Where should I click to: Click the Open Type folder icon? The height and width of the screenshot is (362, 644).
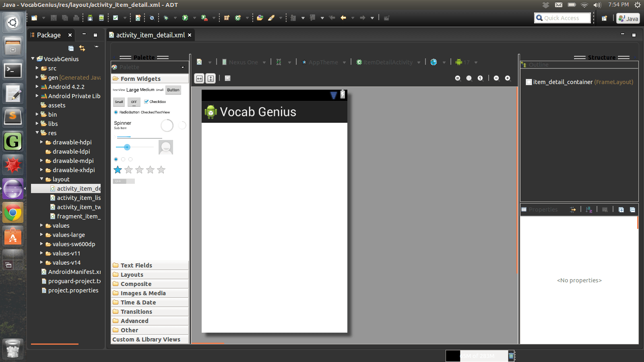tap(260, 18)
